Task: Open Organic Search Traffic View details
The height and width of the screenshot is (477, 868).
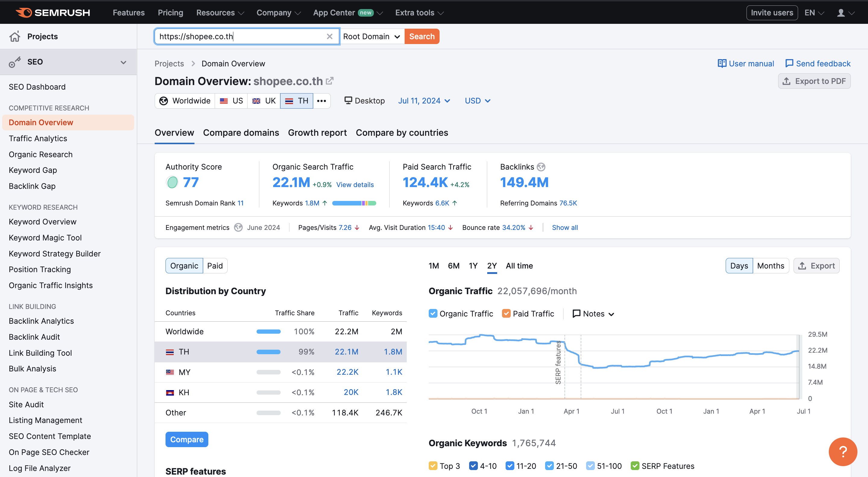Action: (x=355, y=184)
